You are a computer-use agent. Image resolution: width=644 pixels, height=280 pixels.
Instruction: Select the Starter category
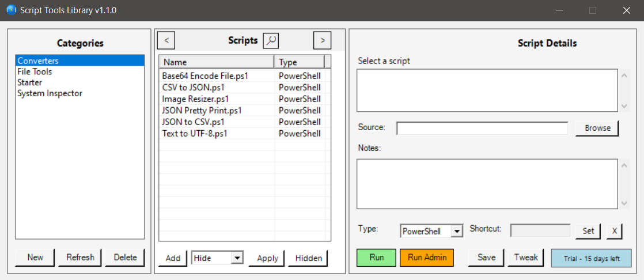(80, 82)
